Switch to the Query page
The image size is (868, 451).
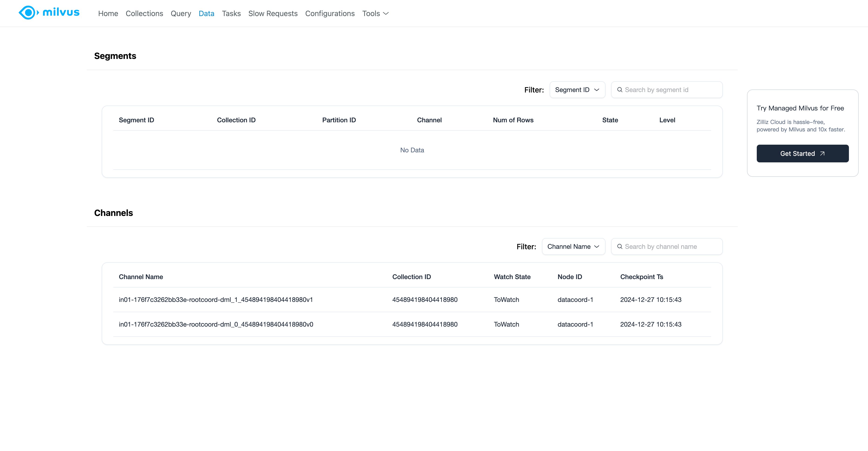[181, 14]
